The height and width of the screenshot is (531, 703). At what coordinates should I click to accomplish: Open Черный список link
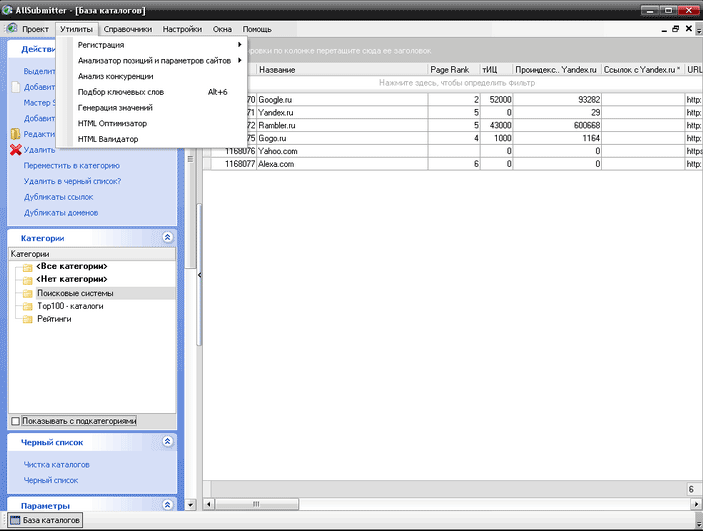point(51,480)
